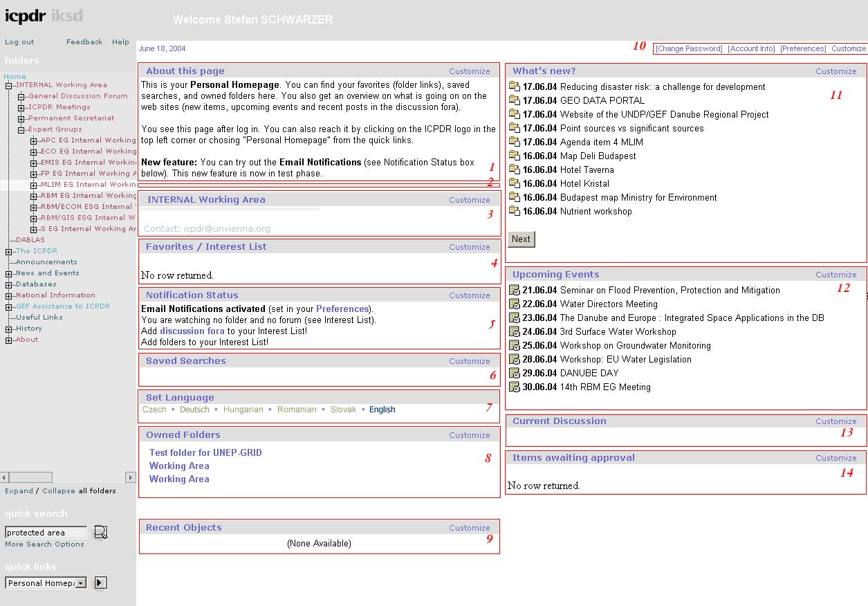Switch language to Deutsch
This screenshot has height=606, width=868.
(x=194, y=410)
